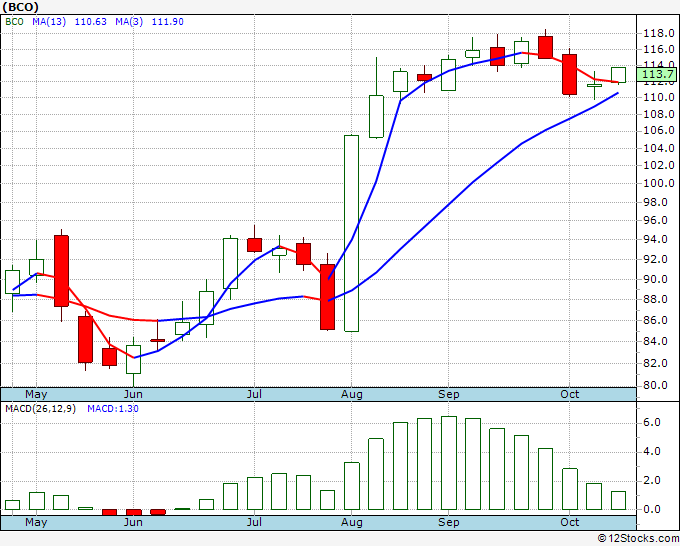The width and height of the screenshot is (680, 546).
Task: Click Aug on the price chart time axis
Action: 352,394
